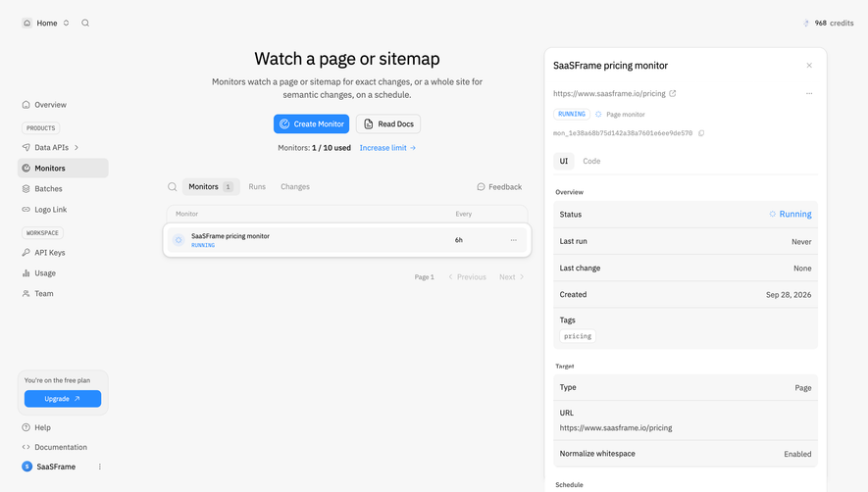Open detail panel more options menu
The width and height of the screenshot is (868, 492).
pyautogui.click(x=809, y=93)
